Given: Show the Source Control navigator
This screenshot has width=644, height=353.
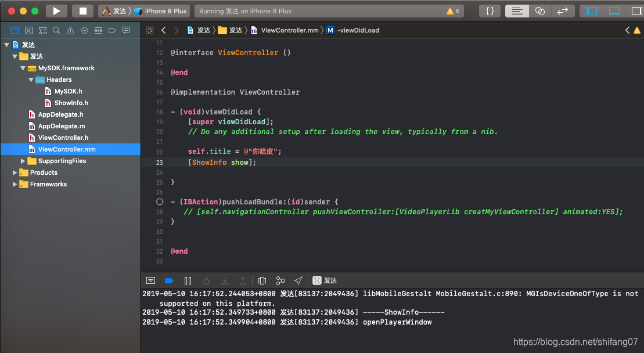Looking at the screenshot, I should pos(29,30).
